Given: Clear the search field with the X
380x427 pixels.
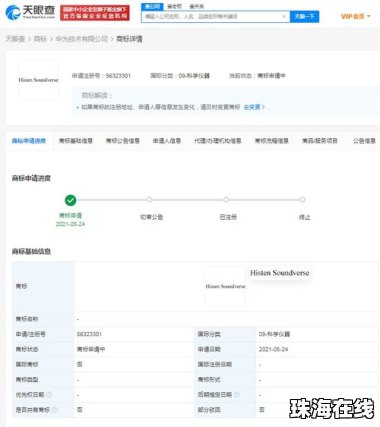Looking at the screenshot, I should pos(284,16).
